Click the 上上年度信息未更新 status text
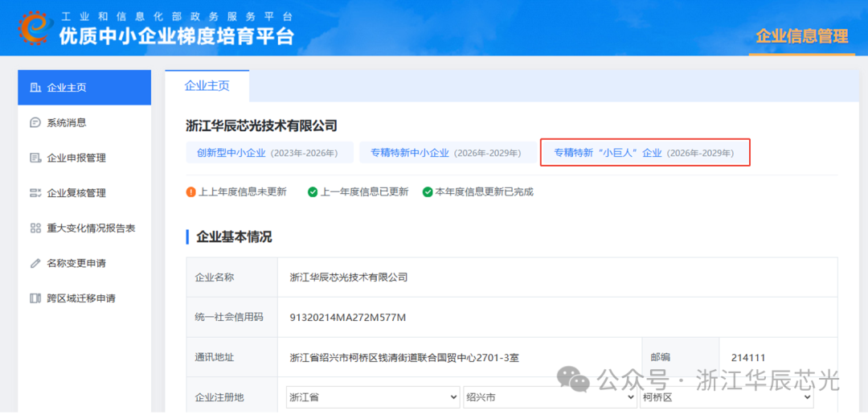The image size is (868, 415). point(243,192)
